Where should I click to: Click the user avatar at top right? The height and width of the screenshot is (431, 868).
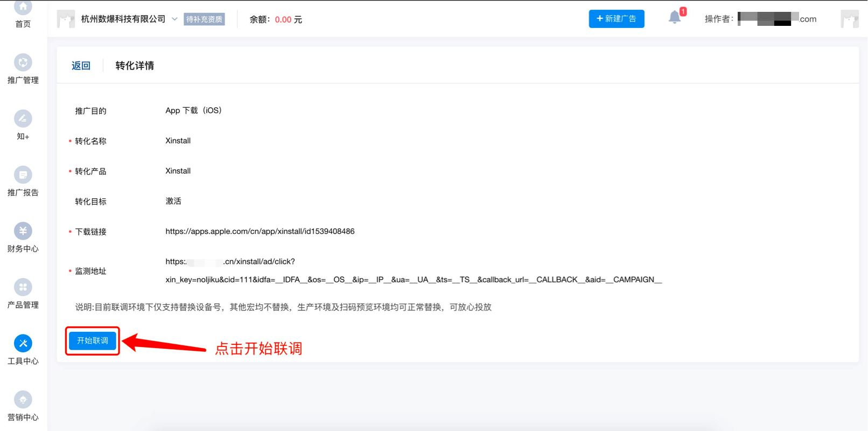tap(850, 19)
